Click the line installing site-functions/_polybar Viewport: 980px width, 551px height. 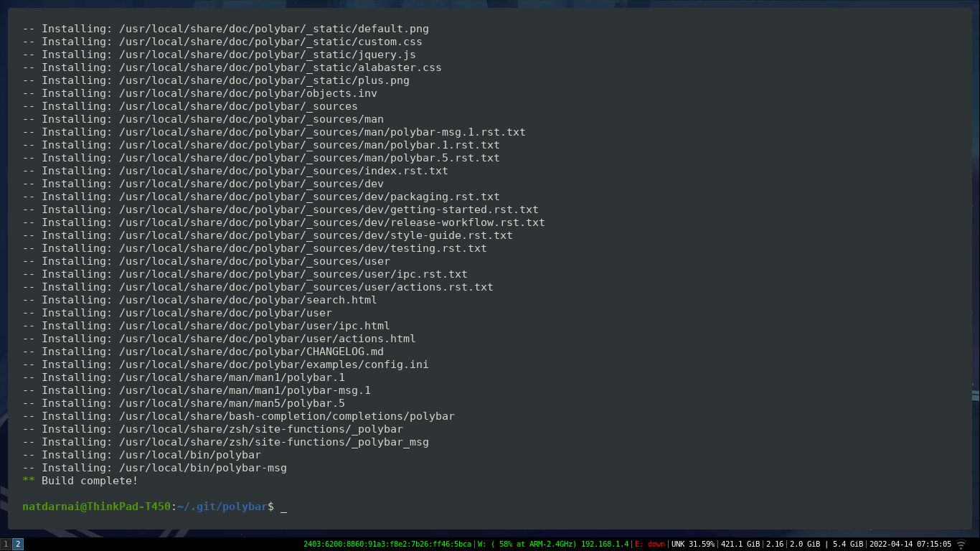(x=212, y=429)
